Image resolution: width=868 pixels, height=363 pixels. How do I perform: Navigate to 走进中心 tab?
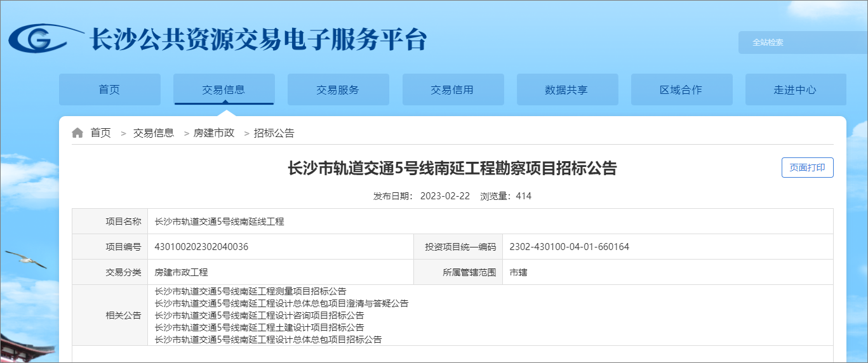pyautogui.click(x=795, y=89)
